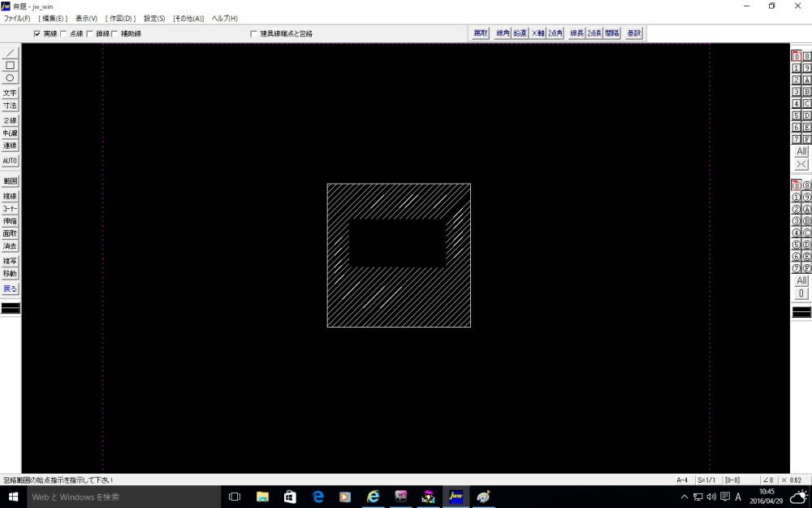This screenshot has width=812, height=508.
Task: Click the ∠0 angle indicator in status bar
Action: coord(768,480)
